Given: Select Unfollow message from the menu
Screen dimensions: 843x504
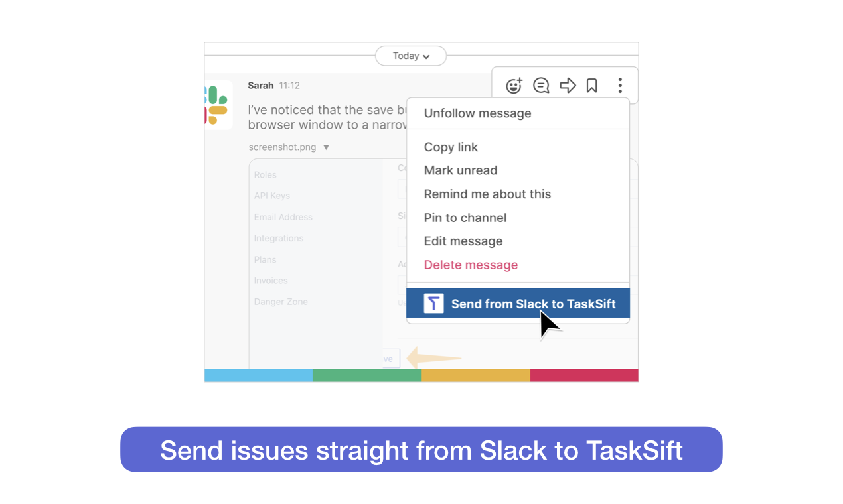Looking at the screenshot, I should tap(477, 113).
